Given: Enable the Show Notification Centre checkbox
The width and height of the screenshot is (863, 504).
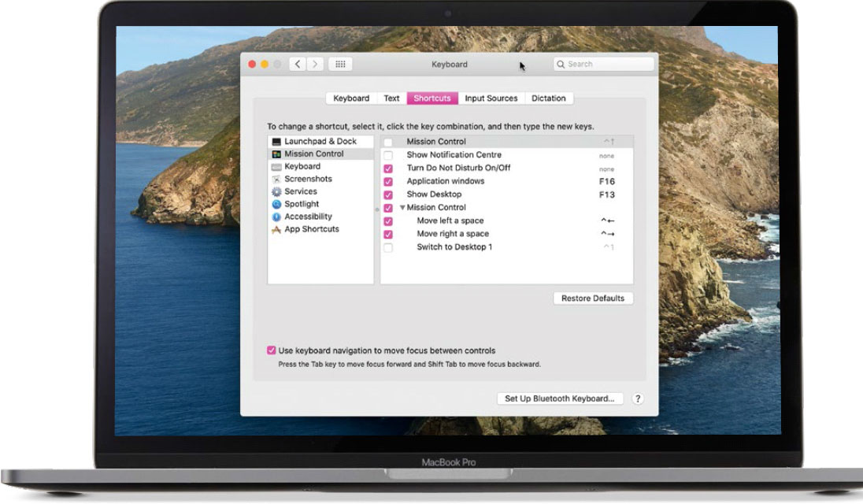Looking at the screenshot, I should click(x=388, y=155).
